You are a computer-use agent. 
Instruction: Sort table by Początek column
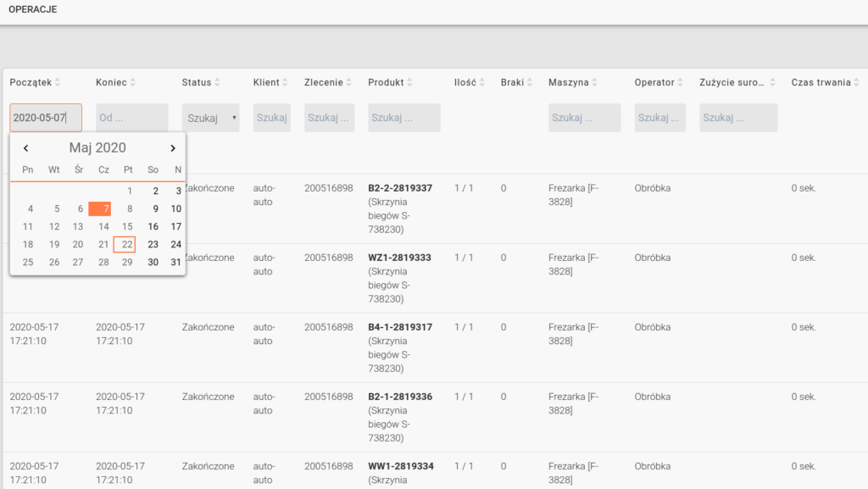point(59,82)
